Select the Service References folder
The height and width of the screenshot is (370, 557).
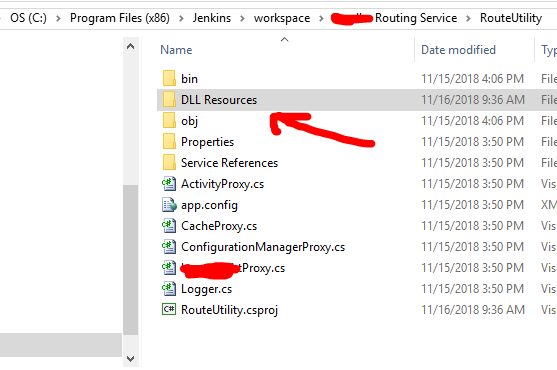pos(229,163)
